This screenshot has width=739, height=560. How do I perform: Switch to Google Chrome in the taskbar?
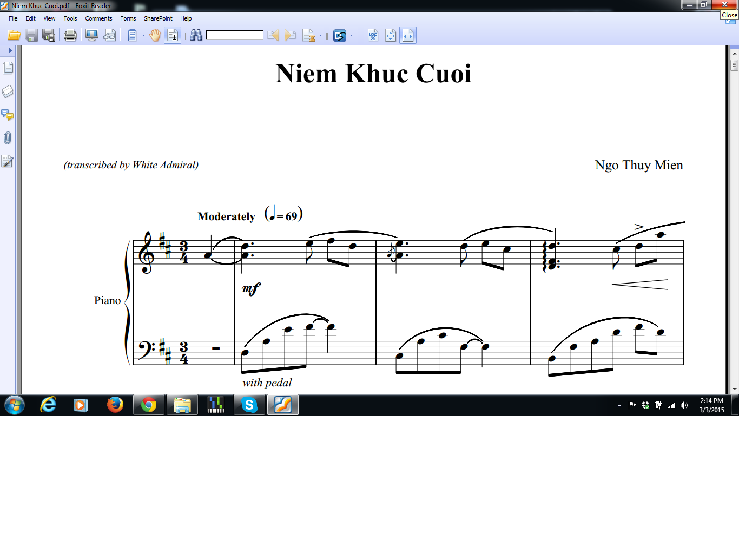149,405
